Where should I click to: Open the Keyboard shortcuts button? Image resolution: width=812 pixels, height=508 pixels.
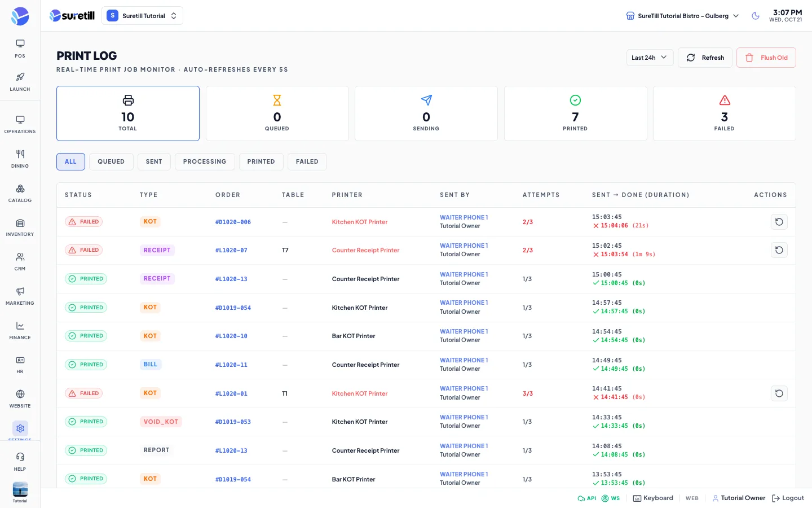653,498
